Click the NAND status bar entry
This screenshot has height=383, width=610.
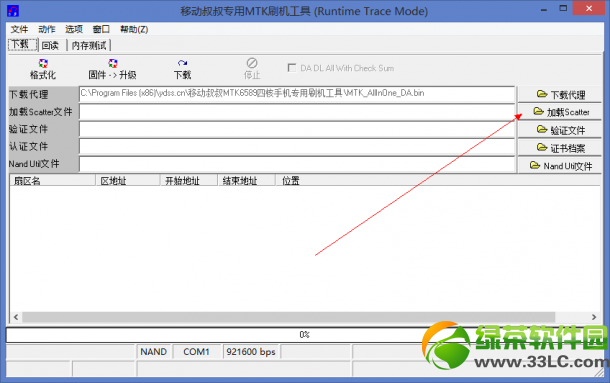pyautogui.click(x=154, y=351)
